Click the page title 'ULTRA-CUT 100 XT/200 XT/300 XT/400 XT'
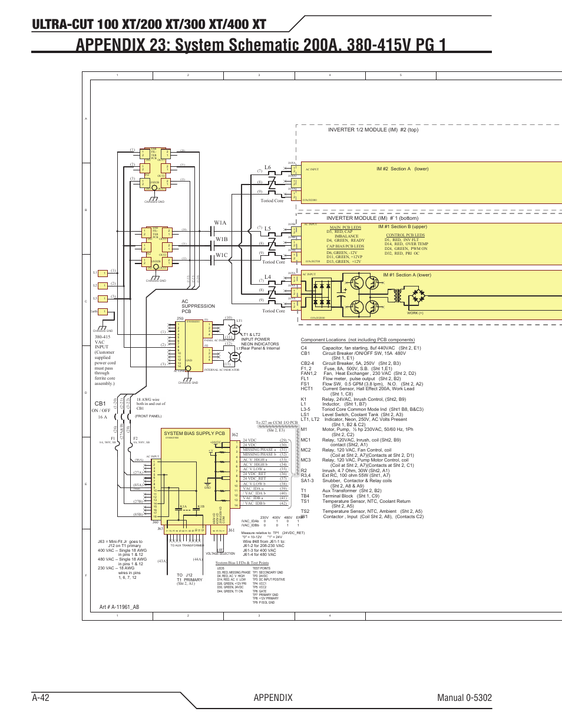 [149, 24]
